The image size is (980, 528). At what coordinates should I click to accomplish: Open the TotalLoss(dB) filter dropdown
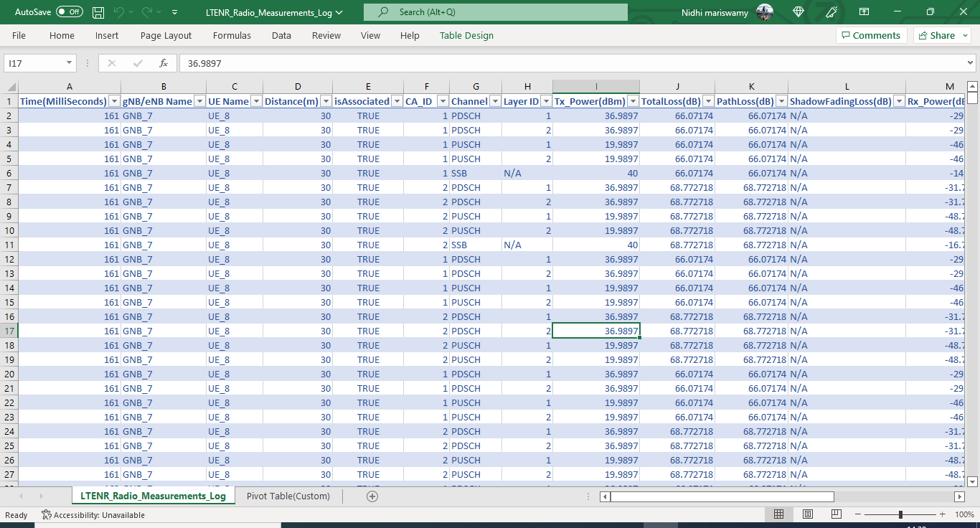(708, 101)
